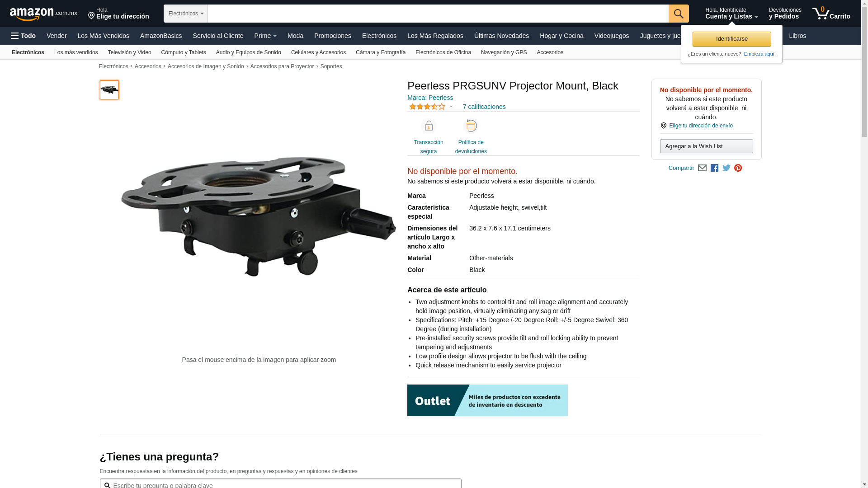Share product on Facebook icon
The height and width of the screenshot is (488, 868).
pyautogui.click(x=714, y=168)
